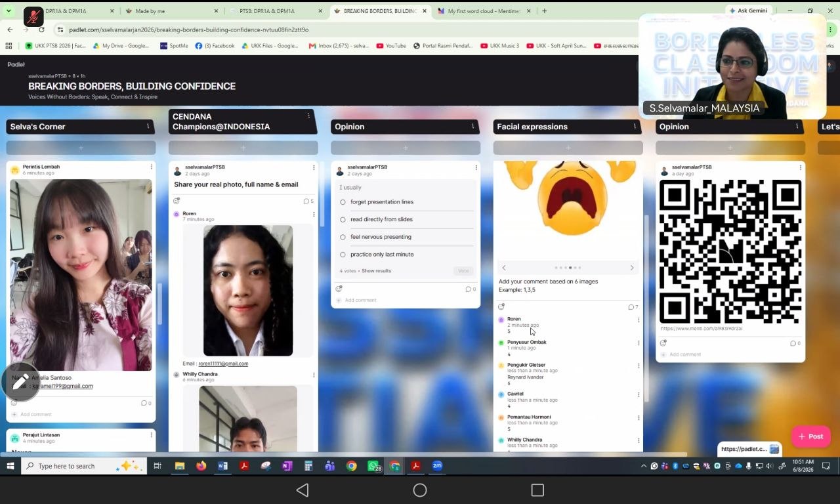840x504 pixels.
Task: Open comments icon on Facial expressions post
Action: pos(633,307)
